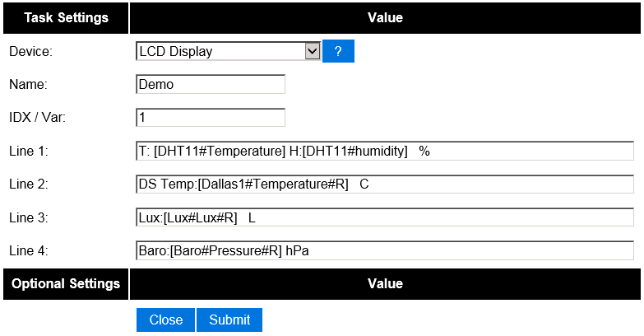The image size is (644, 336).
Task: Click the Line 1: label
Action: click(28, 151)
